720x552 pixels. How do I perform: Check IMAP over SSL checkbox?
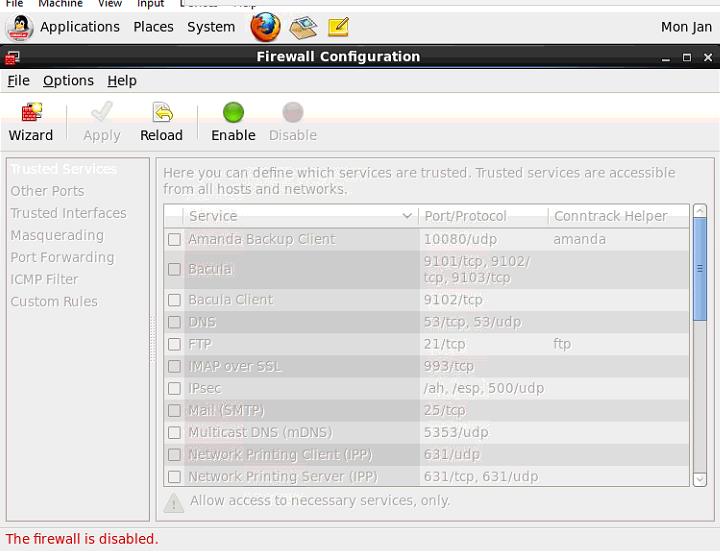174,366
